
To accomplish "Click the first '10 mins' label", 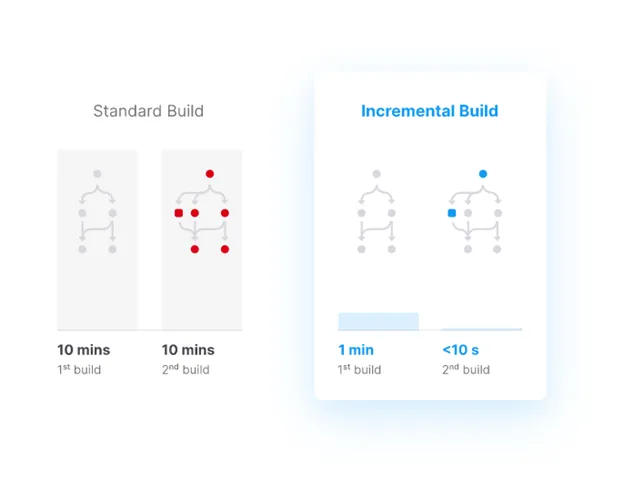I will 84,350.
